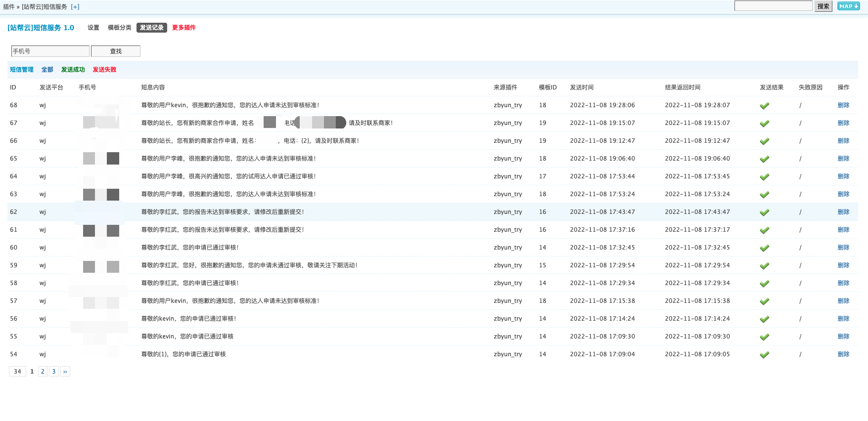Viewport: 868px width, 421px height.
Task: Select the 发送记录 tab
Action: [151, 28]
